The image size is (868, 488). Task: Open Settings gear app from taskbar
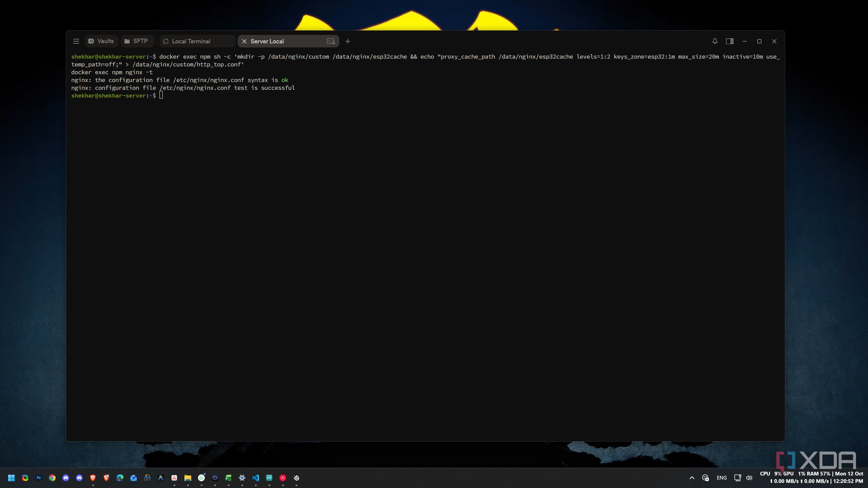(242, 478)
